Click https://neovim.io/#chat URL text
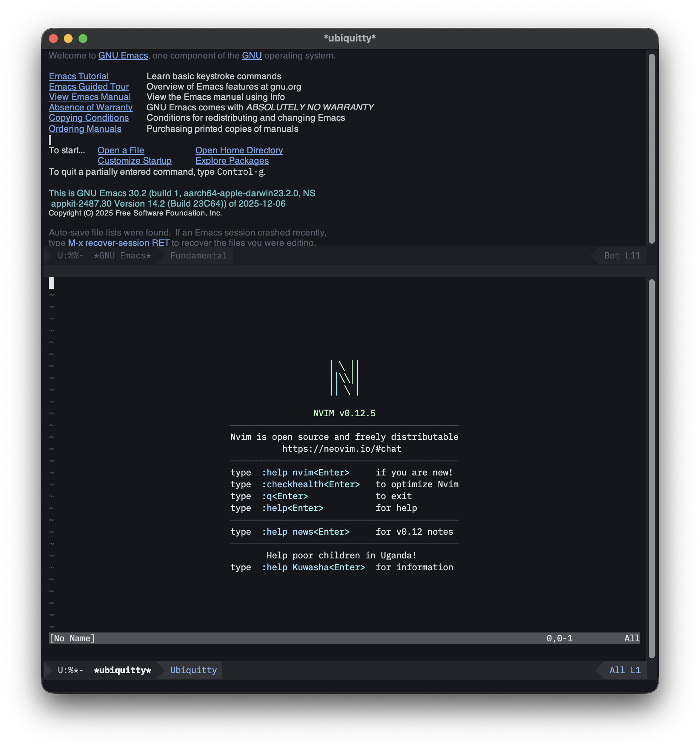700x748 pixels. (x=342, y=448)
